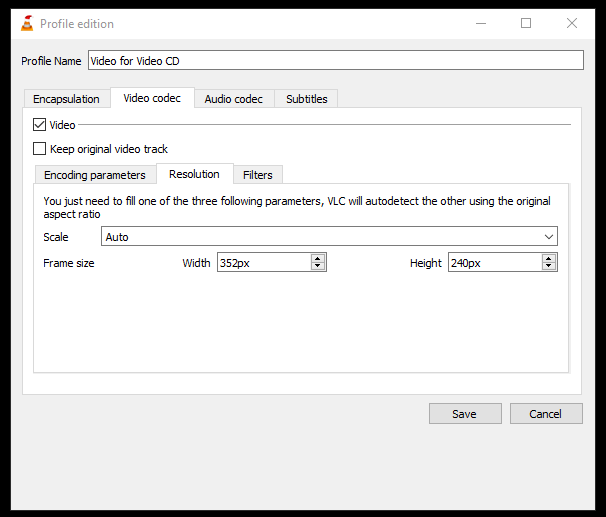Open the Audio codec tab
This screenshot has width=606, height=517.
point(234,99)
